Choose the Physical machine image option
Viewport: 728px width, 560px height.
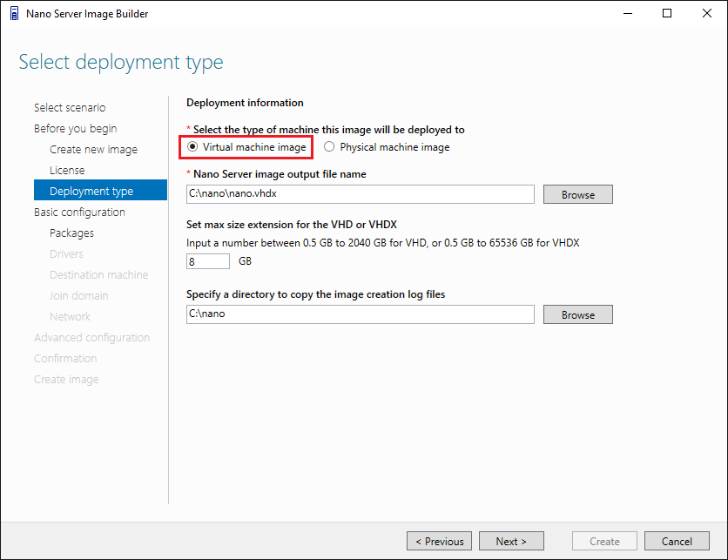329,146
